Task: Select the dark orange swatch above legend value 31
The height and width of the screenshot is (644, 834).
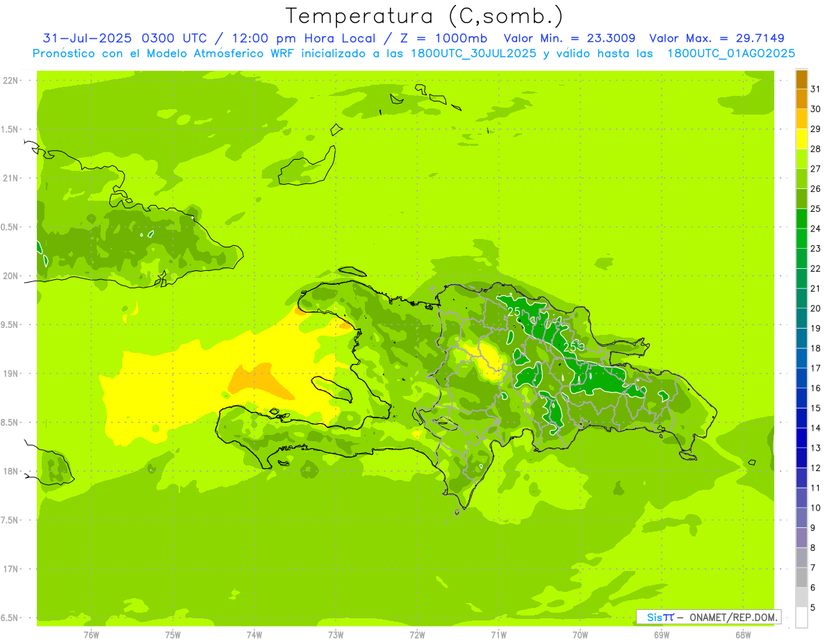Action: 801,79
